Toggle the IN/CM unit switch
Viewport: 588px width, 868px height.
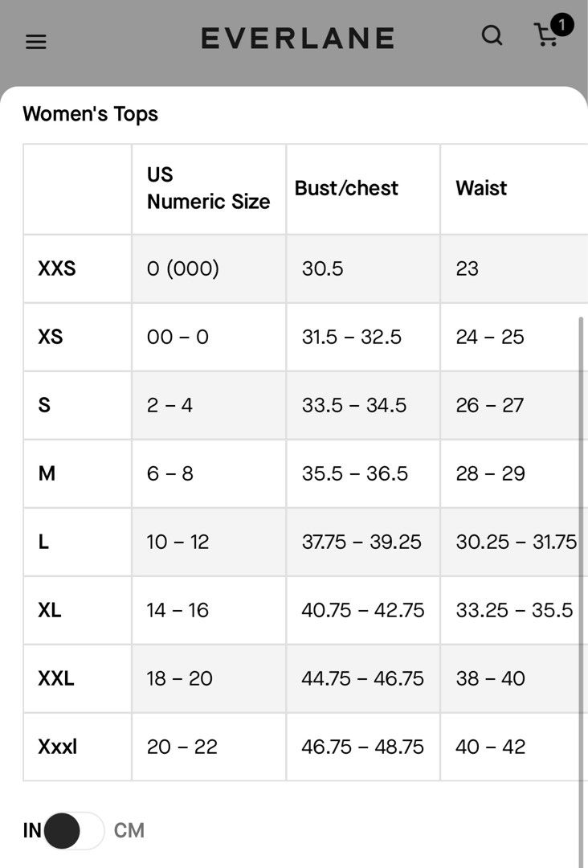click(x=74, y=830)
